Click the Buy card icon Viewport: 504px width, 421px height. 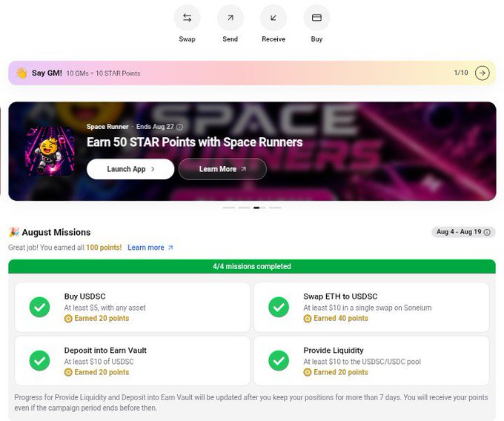(316, 18)
